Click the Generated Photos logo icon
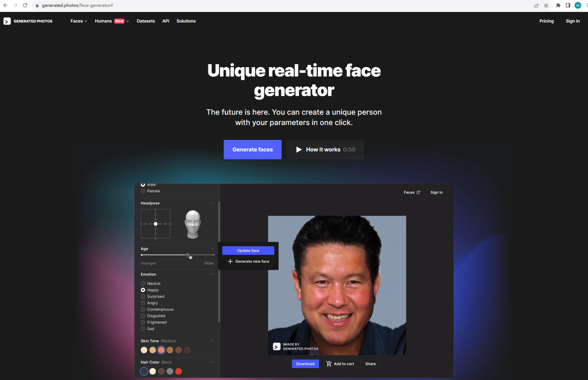The image size is (588, 380). point(7,21)
